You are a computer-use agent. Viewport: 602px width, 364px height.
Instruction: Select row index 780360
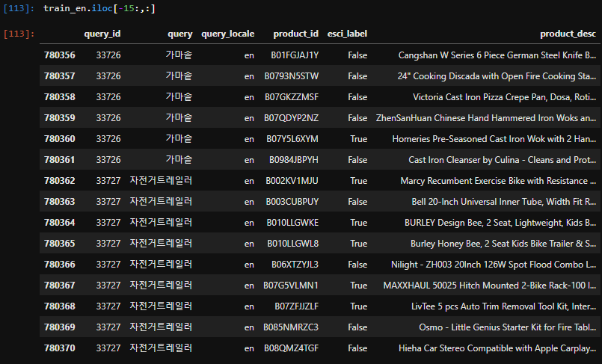click(x=60, y=139)
